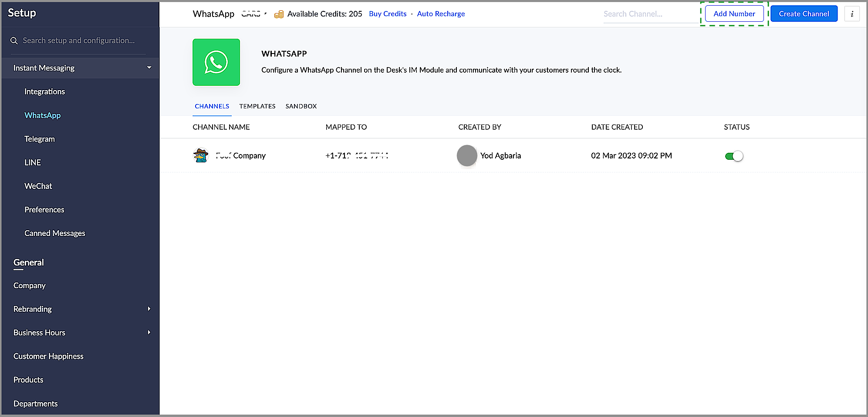Screen dimensions: 868x417
Task: Click the Yod Agbaria creator name
Action: pyautogui.click(x=500, y=156)
